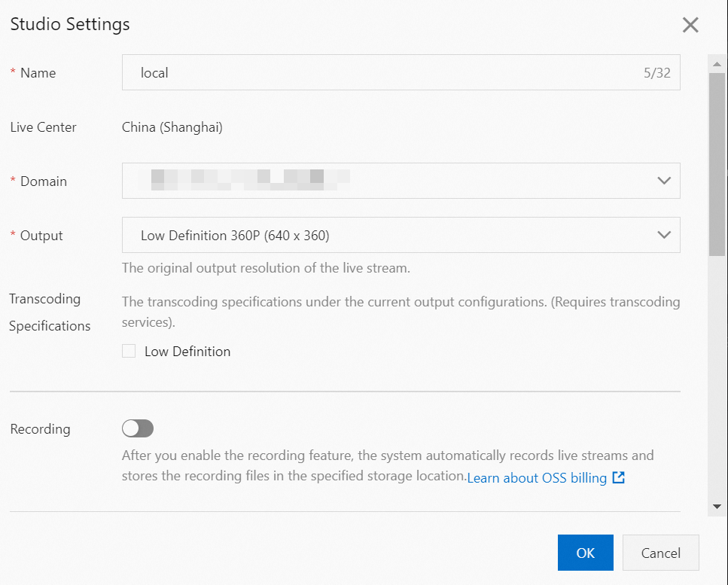
Task: Check the Low Definition transcoding checkbox
Action: pyautogui.click(x=129, y=351)
